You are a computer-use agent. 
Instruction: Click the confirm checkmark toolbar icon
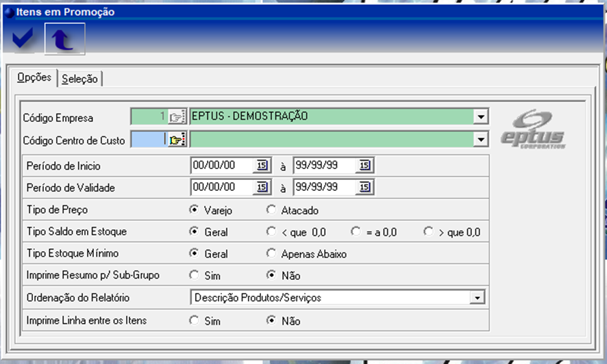[23, 40]
